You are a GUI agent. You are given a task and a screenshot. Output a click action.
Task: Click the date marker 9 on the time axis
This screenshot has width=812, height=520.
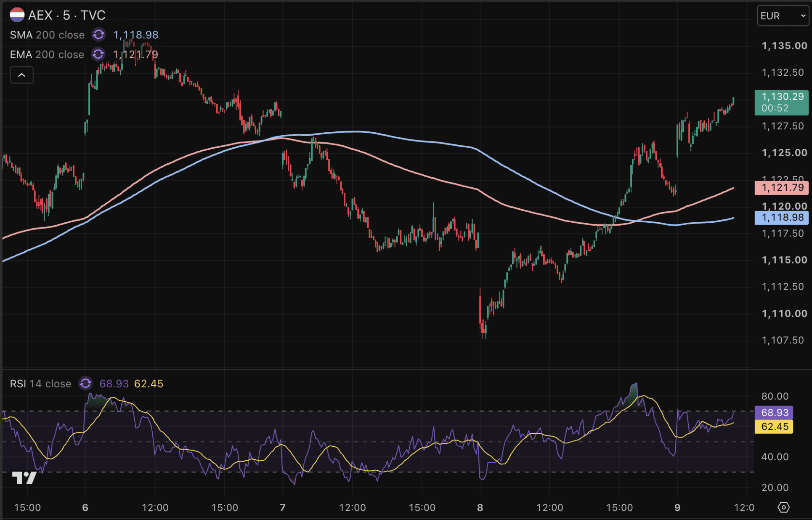[x=677, y=507]
